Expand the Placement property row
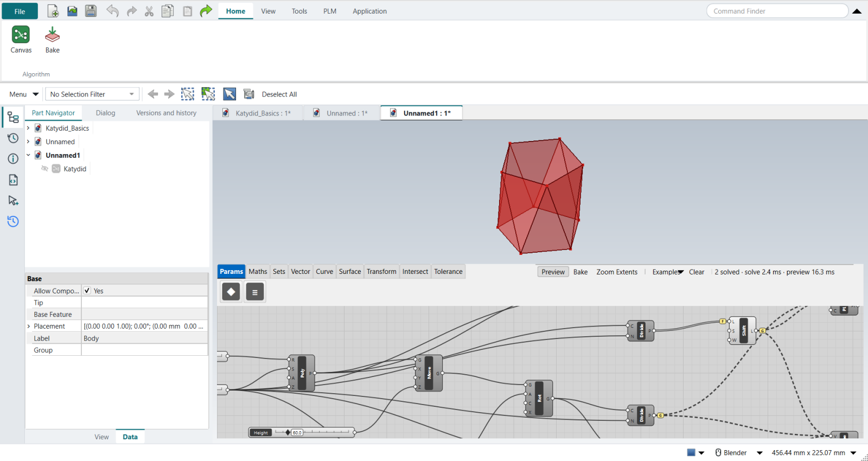This screenshot has height=461, width=868. tap(29, 326)
